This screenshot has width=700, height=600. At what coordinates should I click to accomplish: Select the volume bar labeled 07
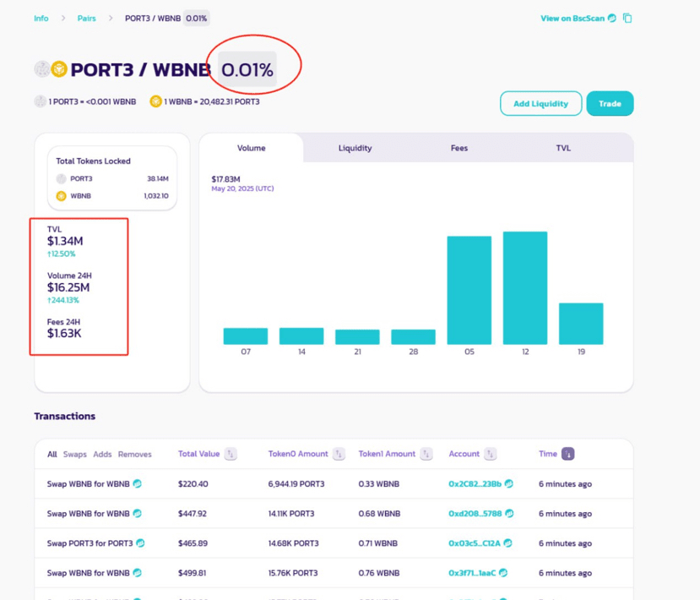coord(246,336)
